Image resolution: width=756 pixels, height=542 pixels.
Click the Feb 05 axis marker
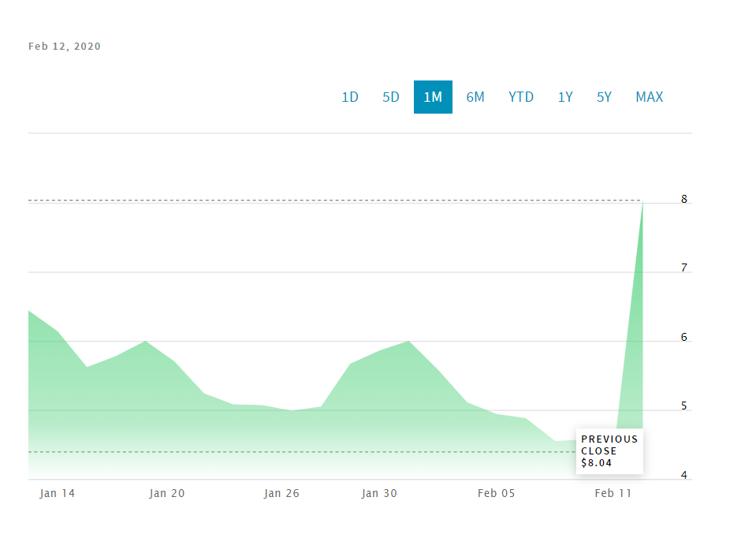click(x=497, y=493)
